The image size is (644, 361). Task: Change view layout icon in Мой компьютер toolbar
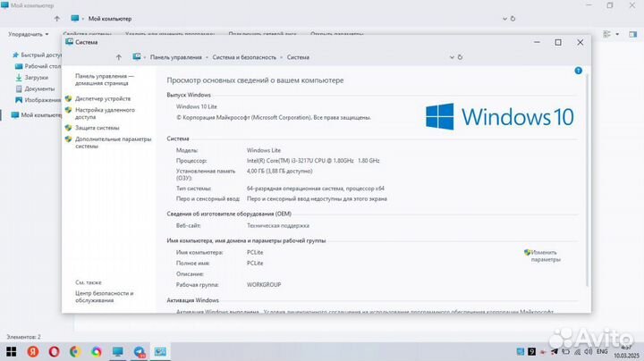(x=607, y=35)
